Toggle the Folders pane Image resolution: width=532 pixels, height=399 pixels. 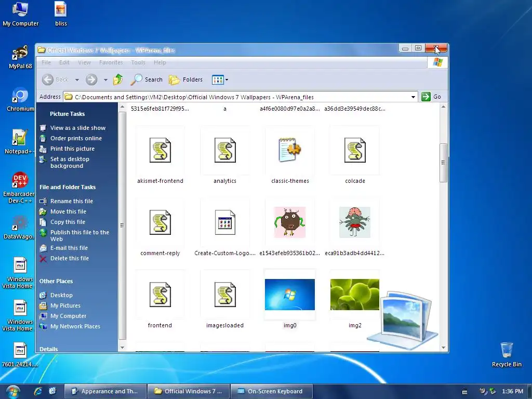click(x=186, y=79)
